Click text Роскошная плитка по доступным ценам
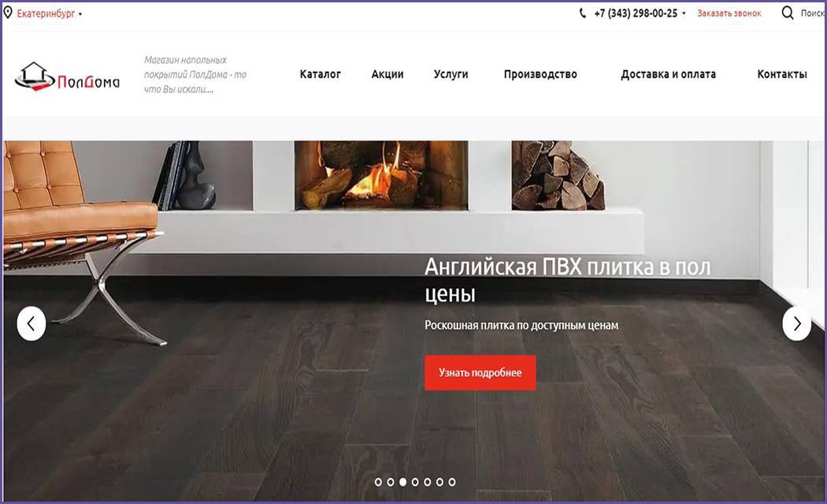 tap(521, 325)
